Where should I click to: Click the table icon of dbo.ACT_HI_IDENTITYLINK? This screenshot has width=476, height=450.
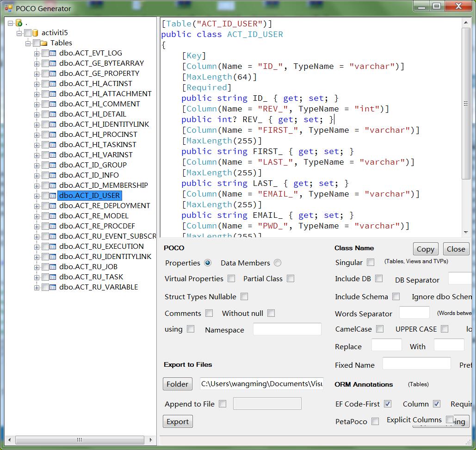(x=53, y=124)
